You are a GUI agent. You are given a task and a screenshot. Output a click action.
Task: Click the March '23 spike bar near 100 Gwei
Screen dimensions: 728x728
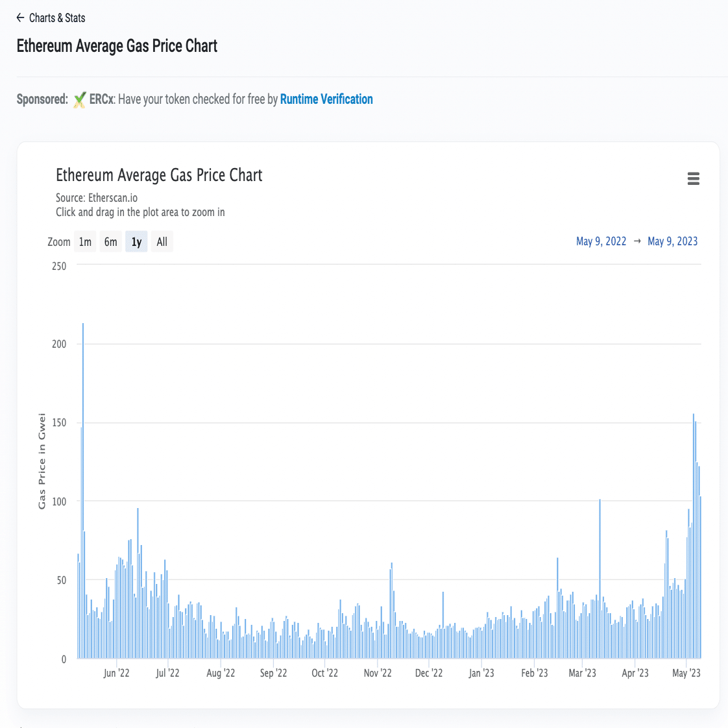(x=600, y=577)
